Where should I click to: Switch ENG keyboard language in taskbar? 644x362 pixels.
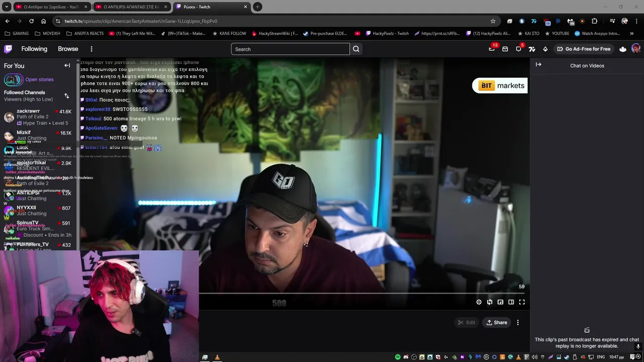(x=601, y=357)
